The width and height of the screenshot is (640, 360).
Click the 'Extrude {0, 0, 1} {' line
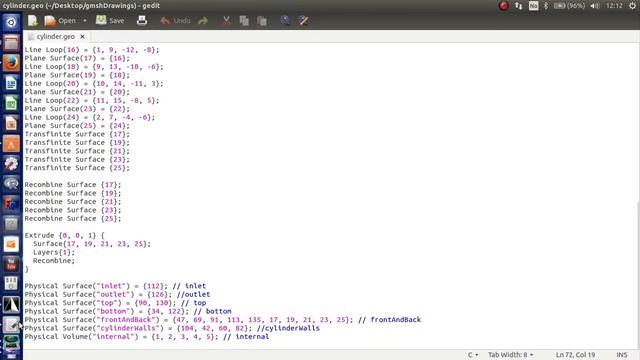click(64, 236)
